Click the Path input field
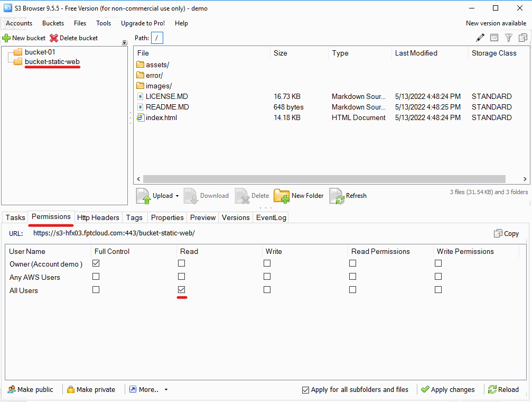The image size is (532, 402). pyautogui.click(x=157, y=38)
